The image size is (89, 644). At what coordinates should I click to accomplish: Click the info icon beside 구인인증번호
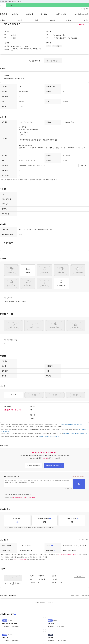point(54,550)
